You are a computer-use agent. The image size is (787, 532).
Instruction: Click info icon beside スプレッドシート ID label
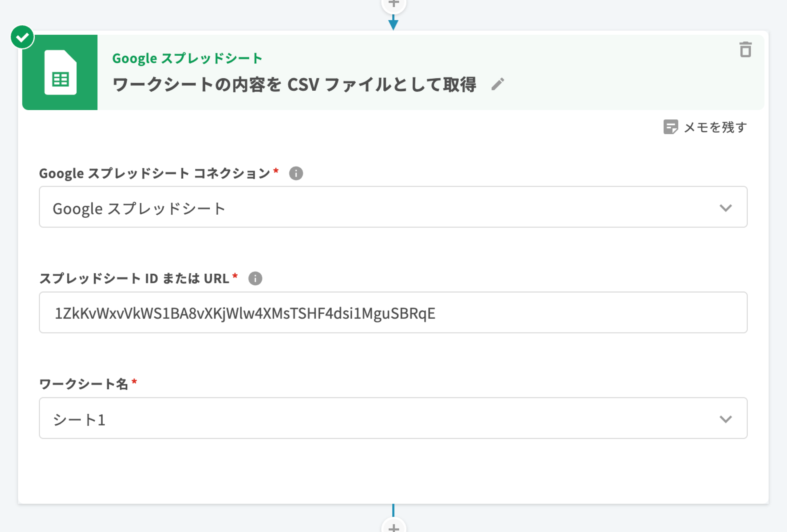pos(255,278)
